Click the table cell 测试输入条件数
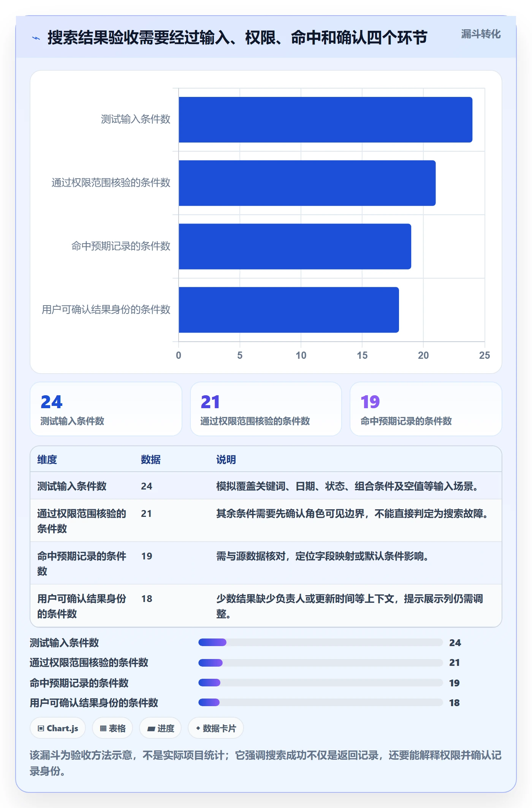532x808 pixels. coord(72,486)
